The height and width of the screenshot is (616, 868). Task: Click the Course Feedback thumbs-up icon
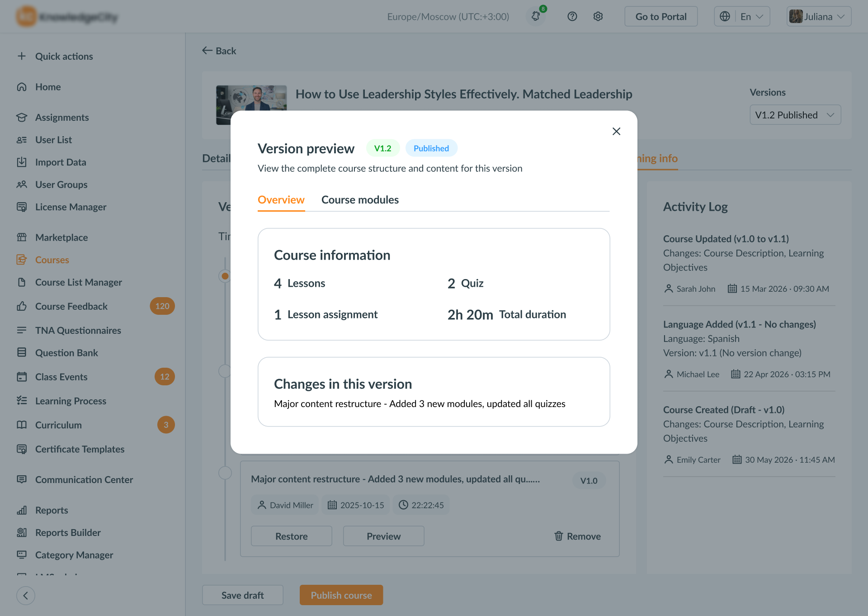[x=22, y=306]
